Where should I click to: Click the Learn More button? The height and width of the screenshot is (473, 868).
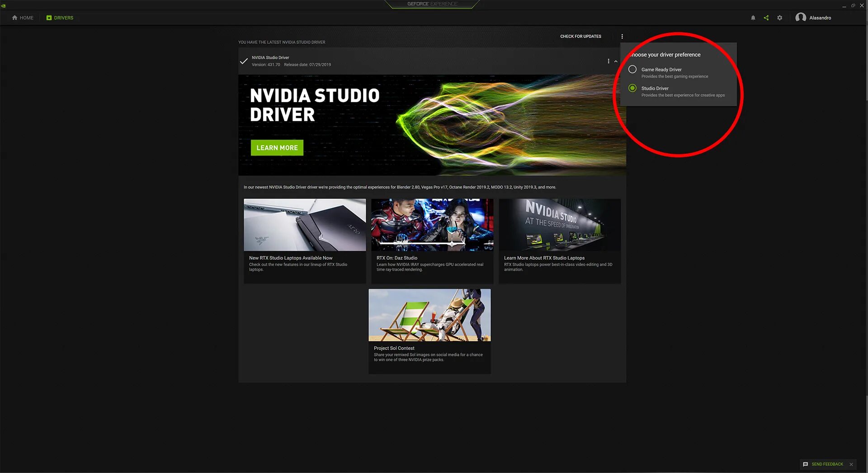pyautogui.click(x=277, y=148)
